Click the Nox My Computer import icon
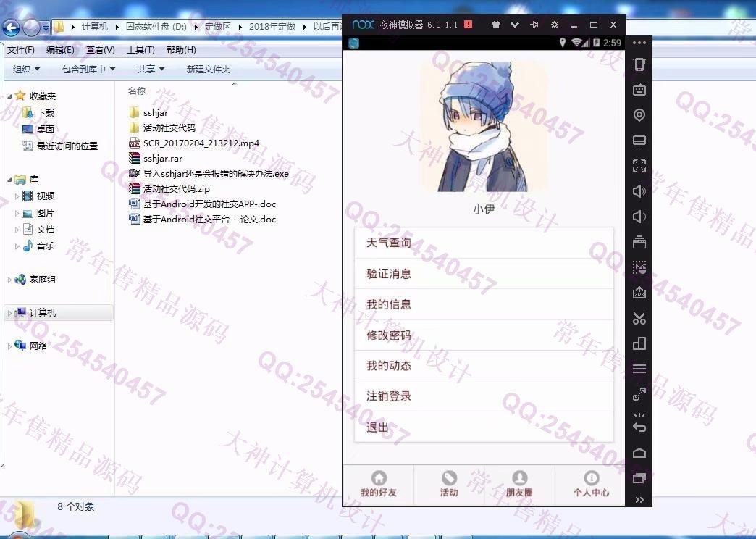The height and width of the screenshot is (539, 756). point(639,141)
